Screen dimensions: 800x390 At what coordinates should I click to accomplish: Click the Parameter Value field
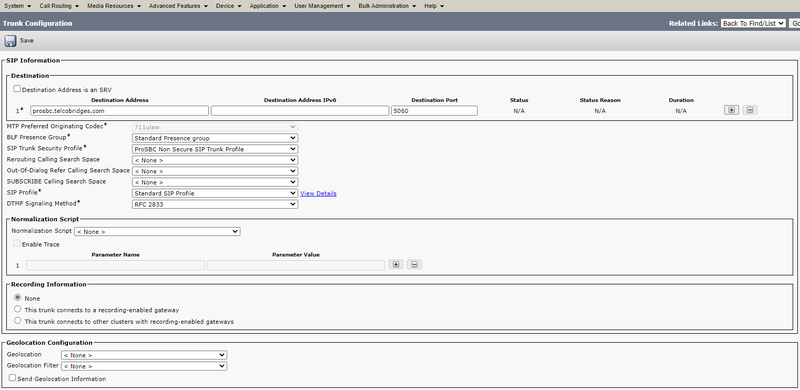click(296, 265)
